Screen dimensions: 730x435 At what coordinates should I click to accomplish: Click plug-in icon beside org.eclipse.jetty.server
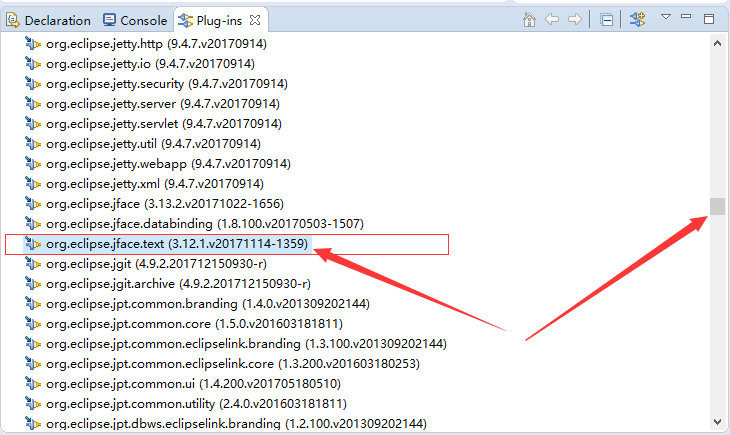(x=33, y=104)
